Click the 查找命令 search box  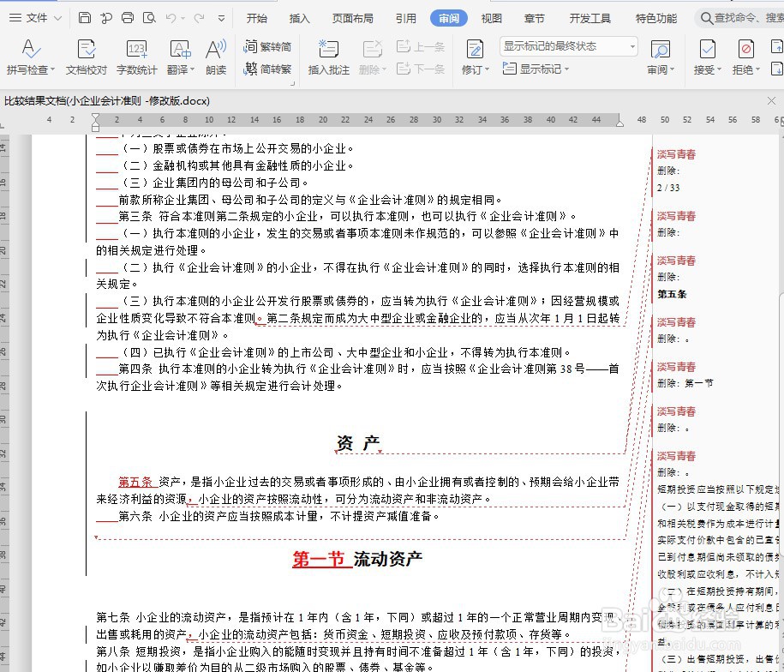tap(741, 18)
